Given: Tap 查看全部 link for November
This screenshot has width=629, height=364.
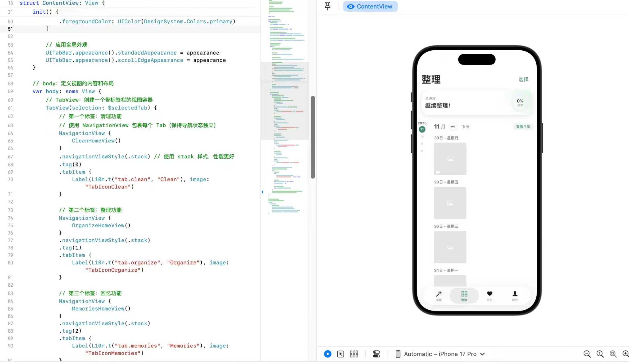Looking at the screenshot, I should [x=523, y=127].
